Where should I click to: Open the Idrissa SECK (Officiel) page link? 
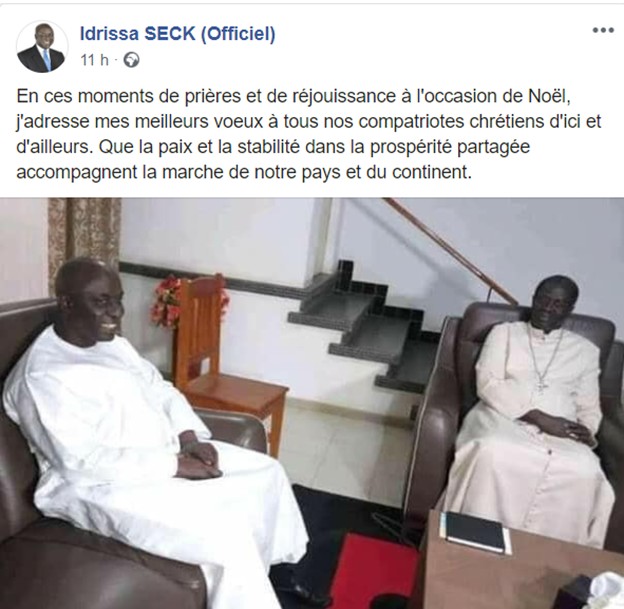(177, 33)
